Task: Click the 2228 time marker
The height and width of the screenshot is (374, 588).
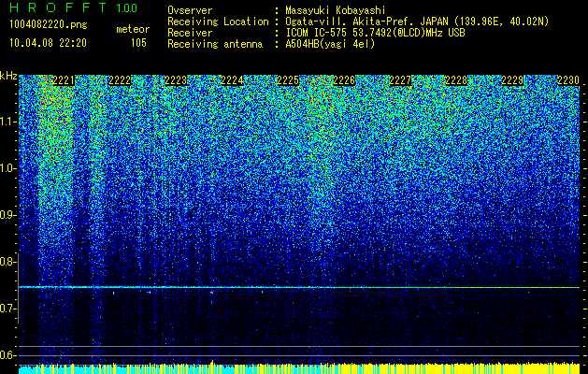Action: click(456, 80)
